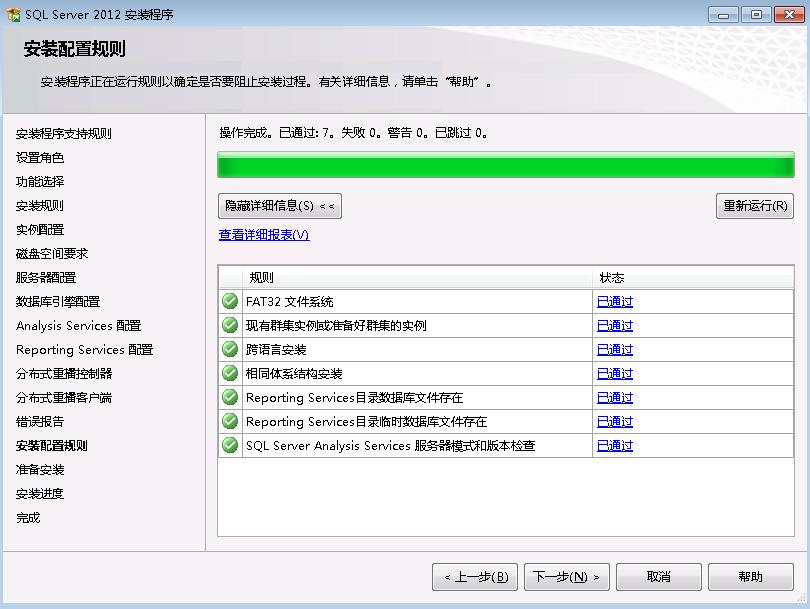Click check icon for Reporting Services目录临时数据库文件存在
Viewport: 810px width, 609px height.
tap(230, 421)
